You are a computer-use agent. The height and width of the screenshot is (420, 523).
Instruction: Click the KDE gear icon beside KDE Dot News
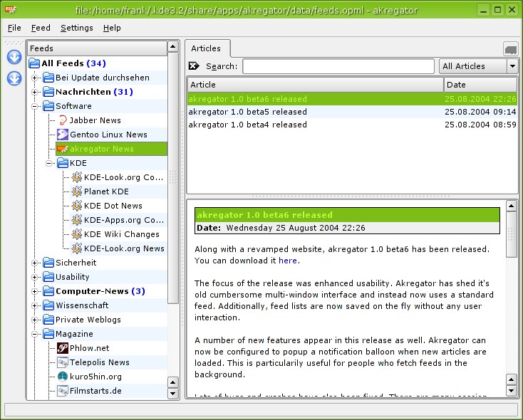coord(77,206)
